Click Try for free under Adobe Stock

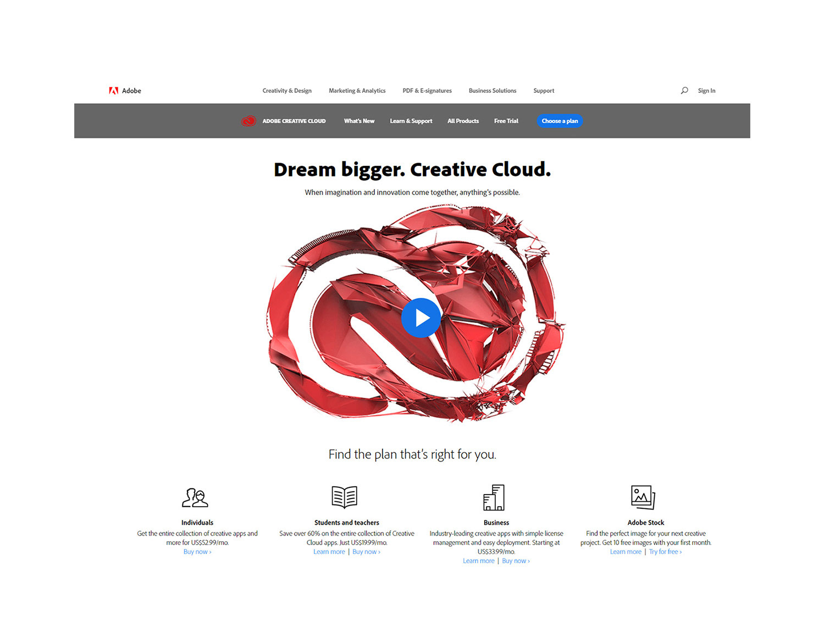click(x=666, y=552)
